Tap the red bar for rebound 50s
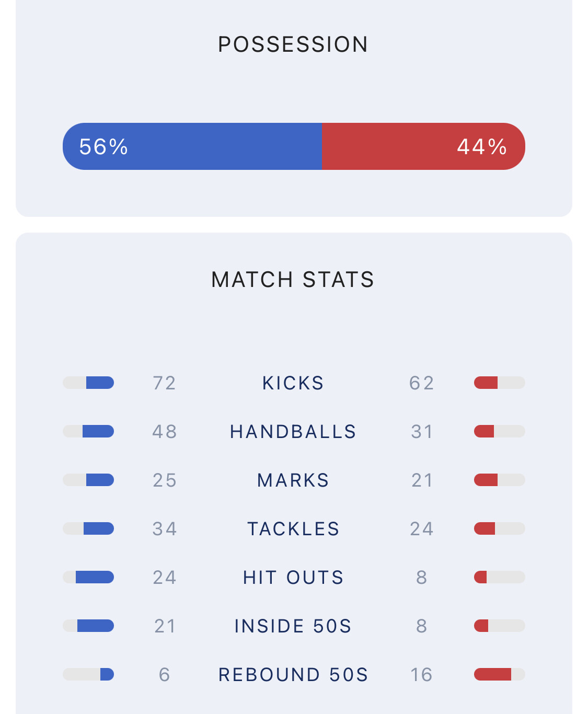The height and width of the screenshot is (714, 588). pos(492,674)
